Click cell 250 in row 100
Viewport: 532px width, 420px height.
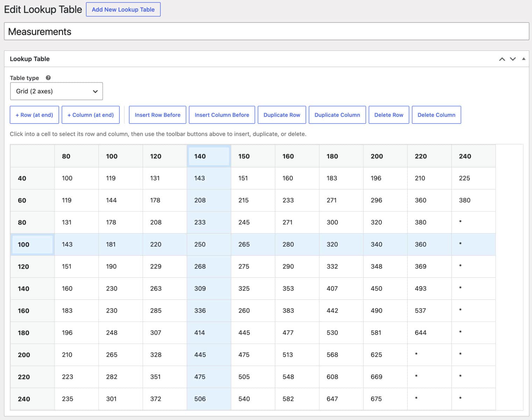coord(209,244)
